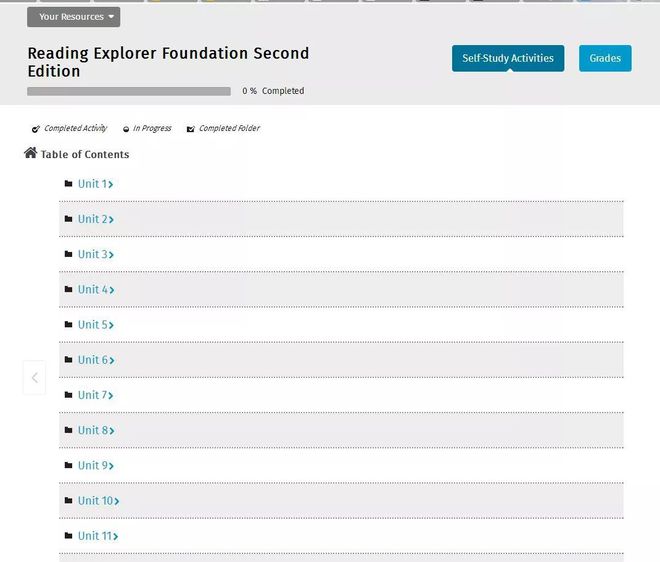Click the left arrow collapse panel button
The height and width of the screenshot is (562, 660).
pos(35,378)
